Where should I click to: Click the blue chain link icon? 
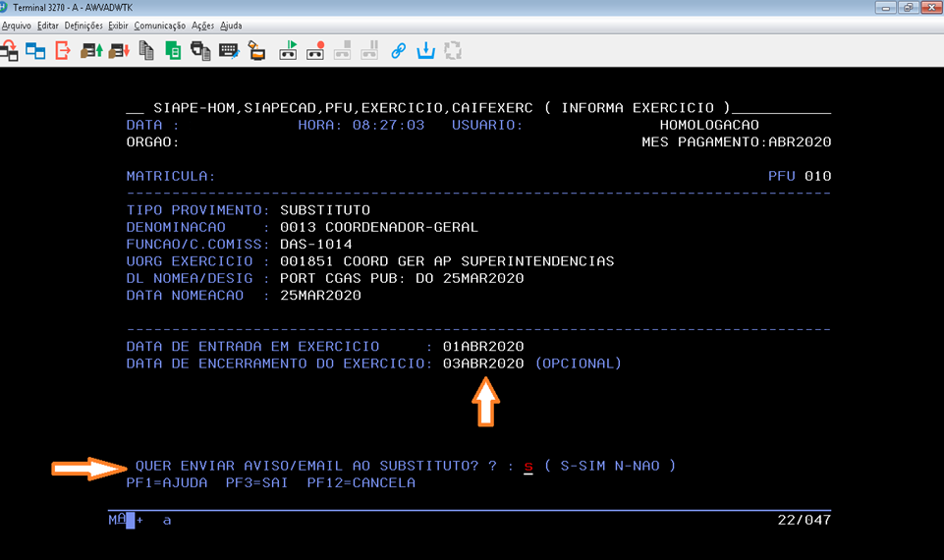tap(399, 50)
